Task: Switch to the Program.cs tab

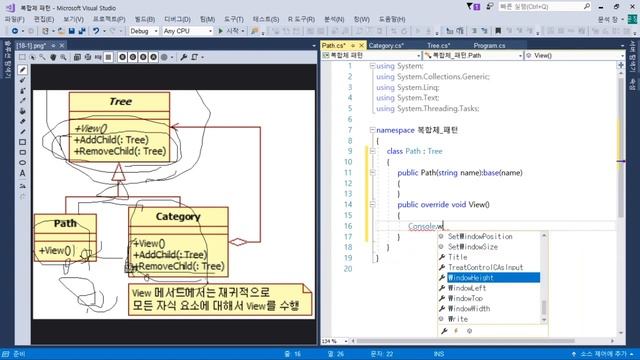Action: point(489,45)
